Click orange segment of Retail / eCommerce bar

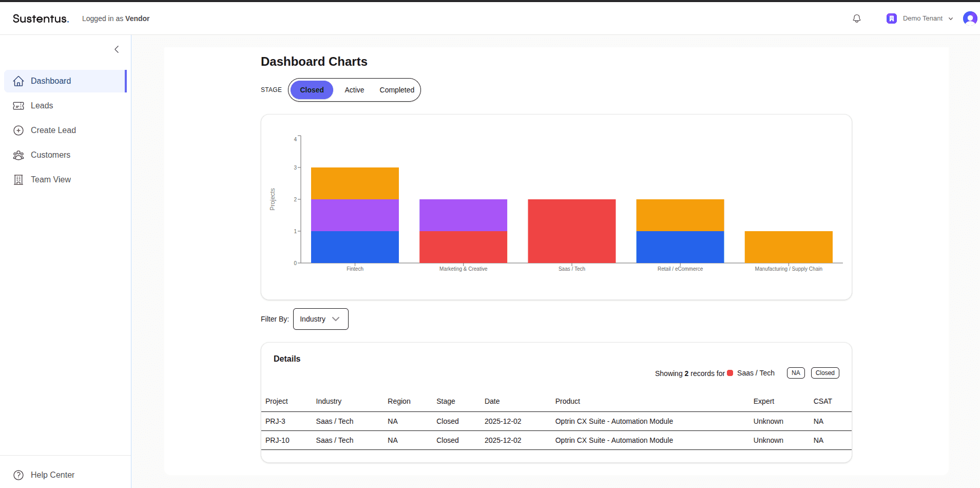[x=680, y=215]
